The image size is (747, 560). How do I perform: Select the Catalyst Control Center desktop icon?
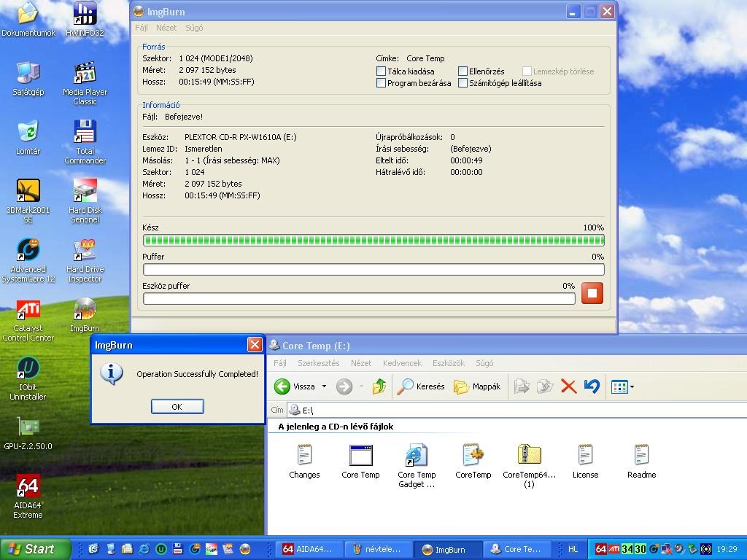(x=28, y=319)
